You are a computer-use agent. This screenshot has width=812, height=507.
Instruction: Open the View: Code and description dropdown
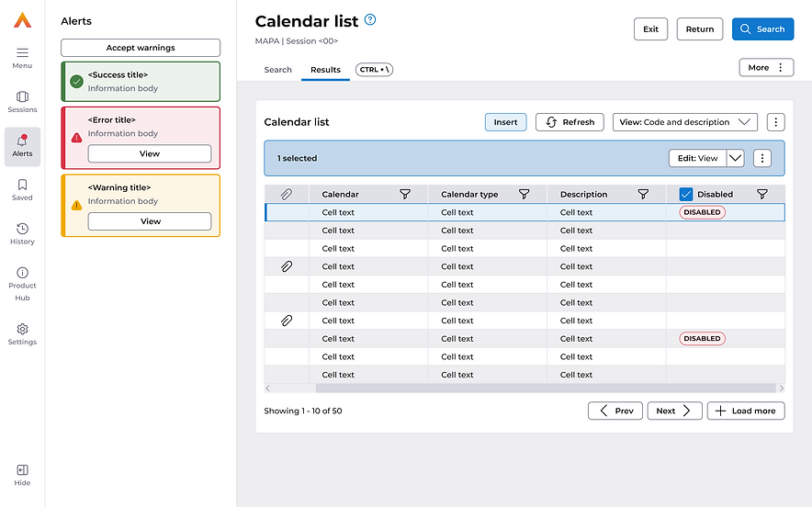[x=685, y=122]
